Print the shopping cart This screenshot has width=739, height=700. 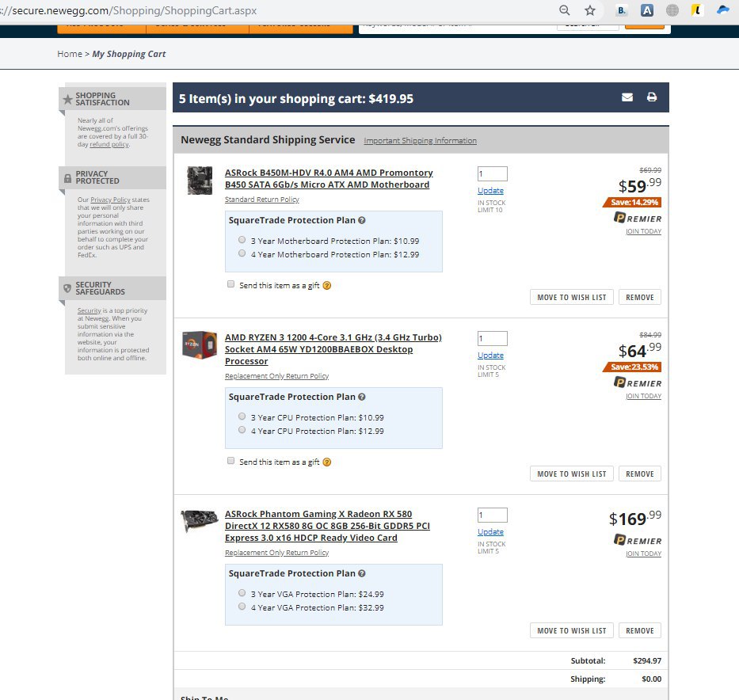pyautogui.click(x=652, y=97)
